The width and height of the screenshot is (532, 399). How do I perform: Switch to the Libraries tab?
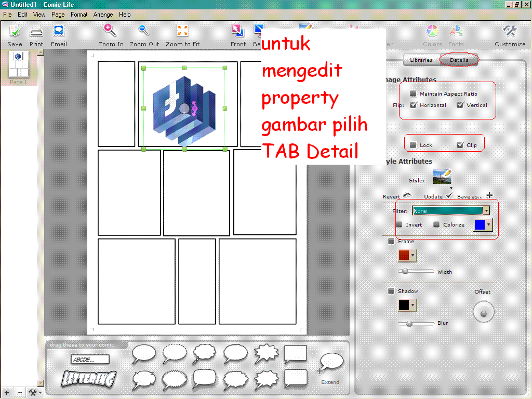(421, 60)
